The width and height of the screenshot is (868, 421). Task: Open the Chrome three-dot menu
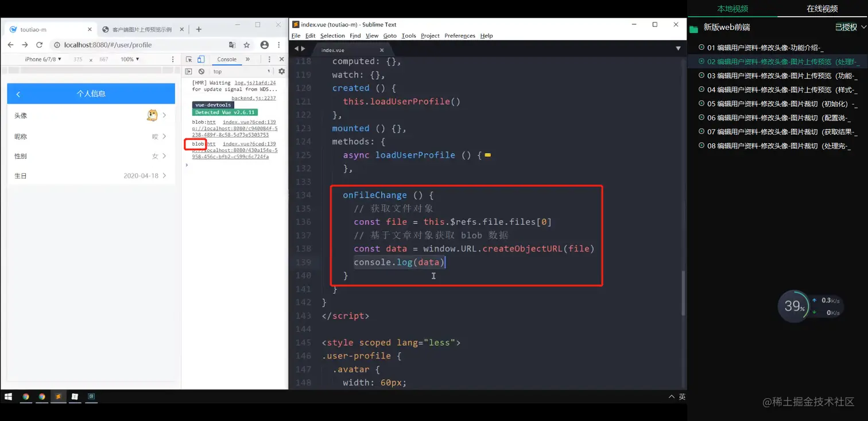(278, 45)
